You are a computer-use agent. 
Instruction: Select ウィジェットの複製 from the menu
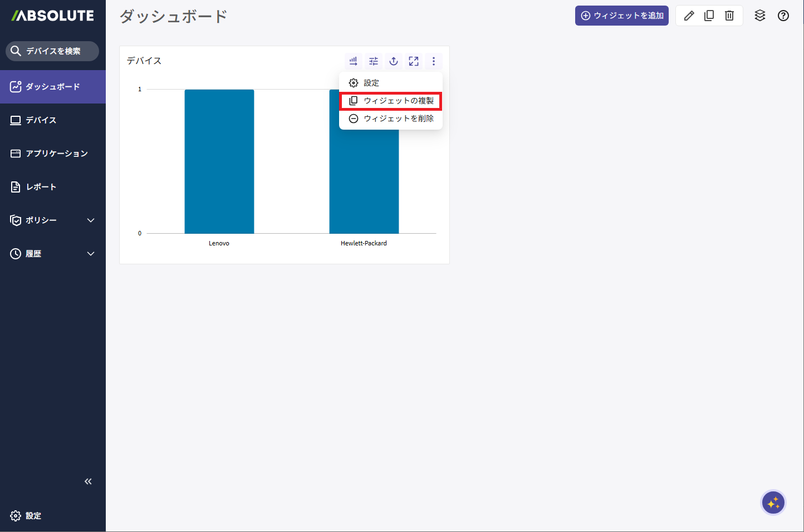click(391, 101)
